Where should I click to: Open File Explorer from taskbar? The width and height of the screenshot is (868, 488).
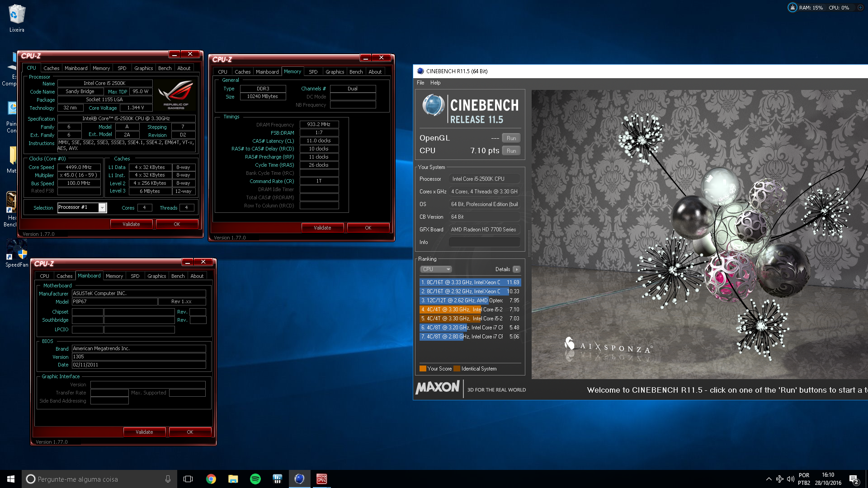(x=233, y=479)
